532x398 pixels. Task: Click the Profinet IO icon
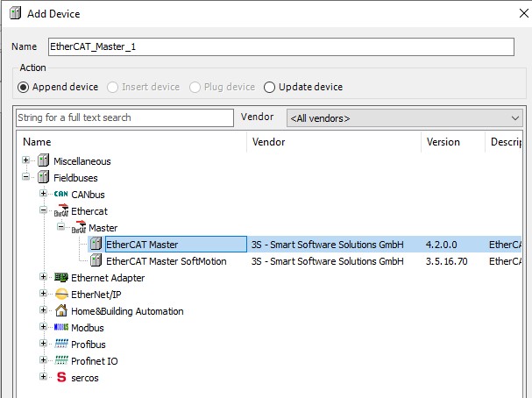60,361
